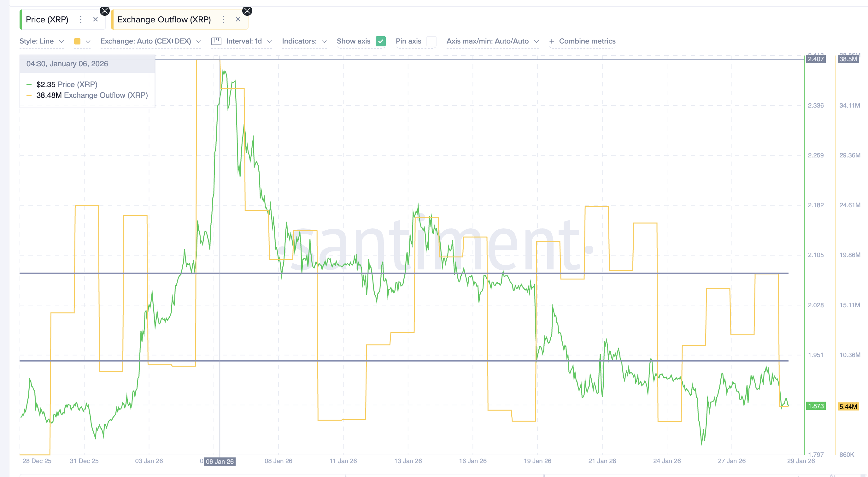Click the 06 Jan 26 date marker on timeline
This screenshot has width=868, height=477.
tap(219, 462)
